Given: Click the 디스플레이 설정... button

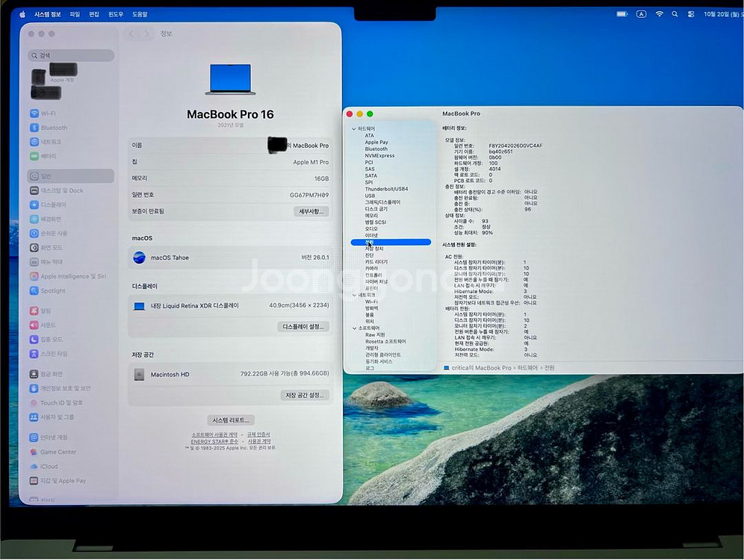Looking at the screenshot, I should click(303, 326).
